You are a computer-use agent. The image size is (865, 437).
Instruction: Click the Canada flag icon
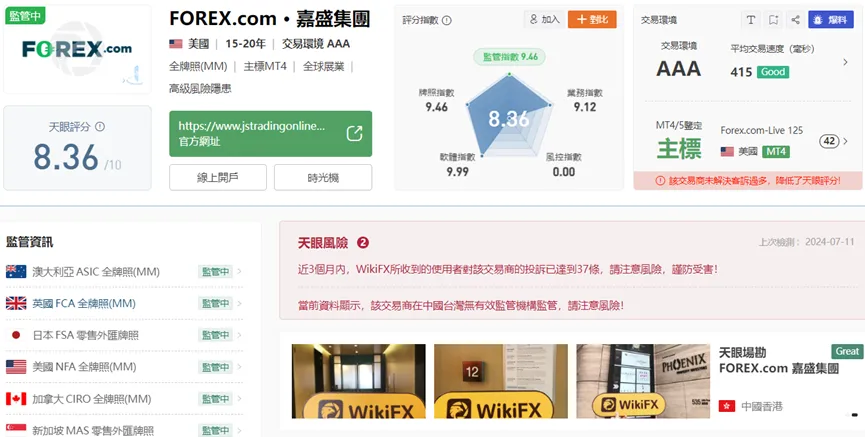point(16,398)
